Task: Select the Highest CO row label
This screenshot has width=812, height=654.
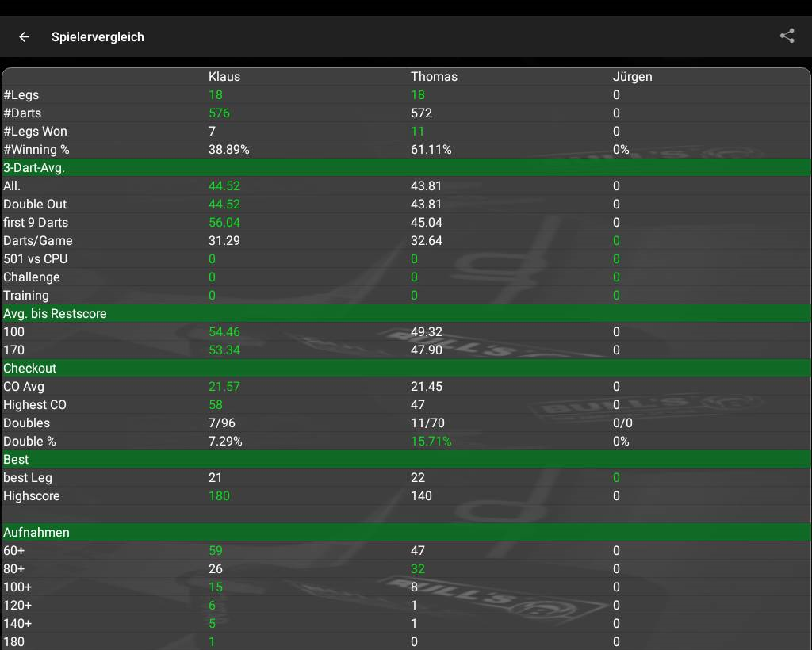Action: coord(35,405)
